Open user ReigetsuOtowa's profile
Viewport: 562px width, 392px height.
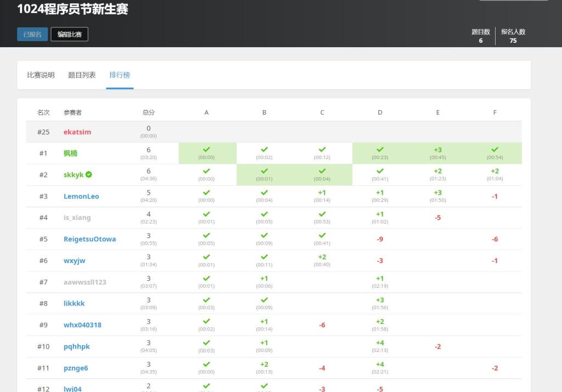point(89,239)
